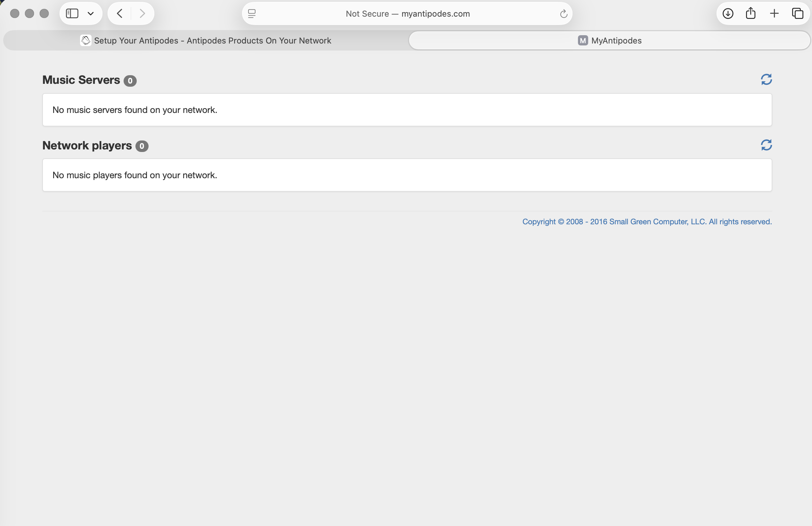Click the Small Green Computer copyright link
The height and width of the screenshot is (526, 812).
click(x=646, y=222)
